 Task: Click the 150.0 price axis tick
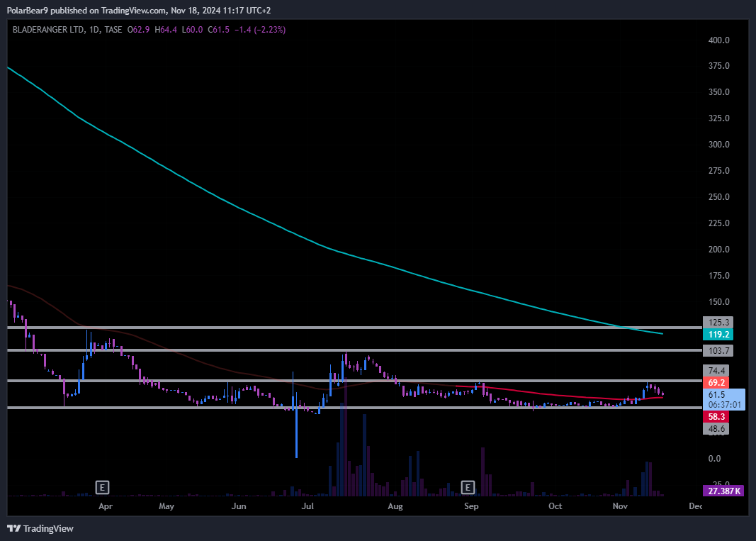click(718, 301)
